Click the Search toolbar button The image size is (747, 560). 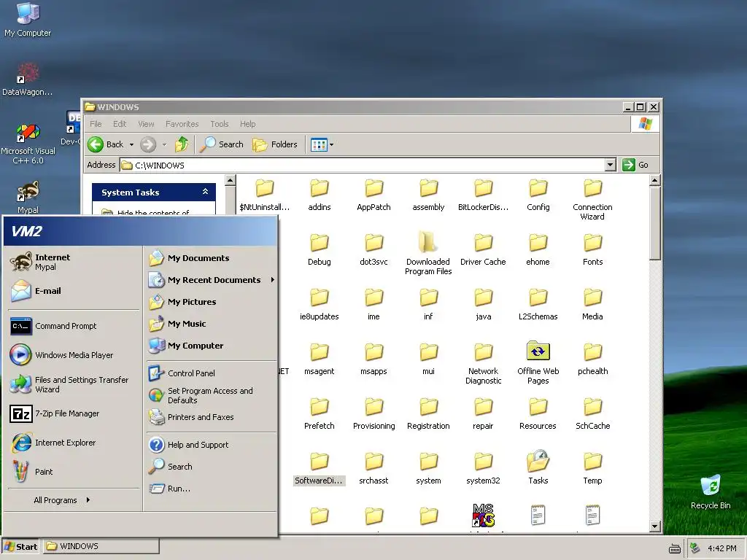click(x=222, y=144)
